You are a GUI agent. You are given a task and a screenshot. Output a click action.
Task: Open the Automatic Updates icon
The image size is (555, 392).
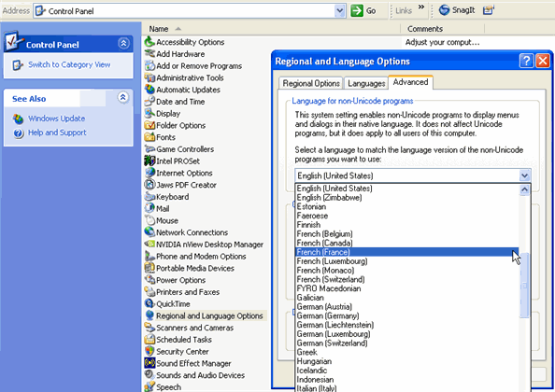tap(149, 90)
